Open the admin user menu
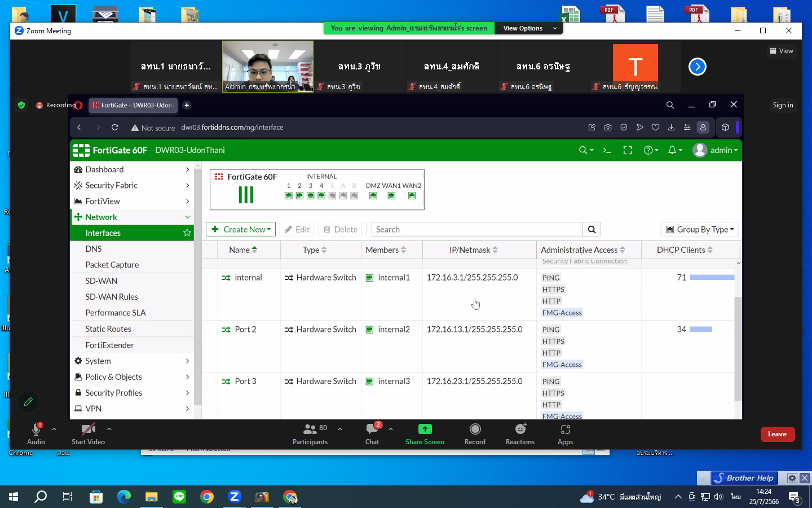Screen dimensions: 812x508 [x=715, y=150]
